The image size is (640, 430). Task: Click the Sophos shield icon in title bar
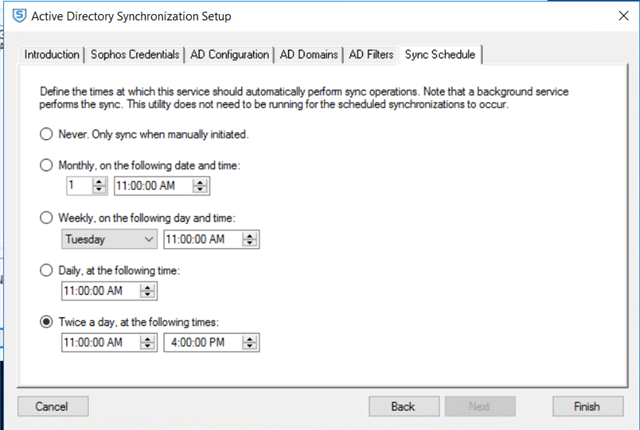tap(19, 16)
